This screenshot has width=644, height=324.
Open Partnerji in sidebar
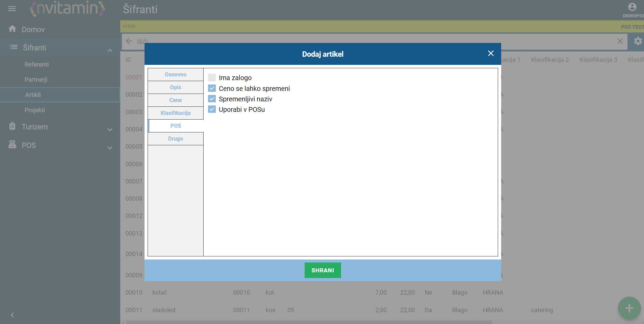point(36,79)
